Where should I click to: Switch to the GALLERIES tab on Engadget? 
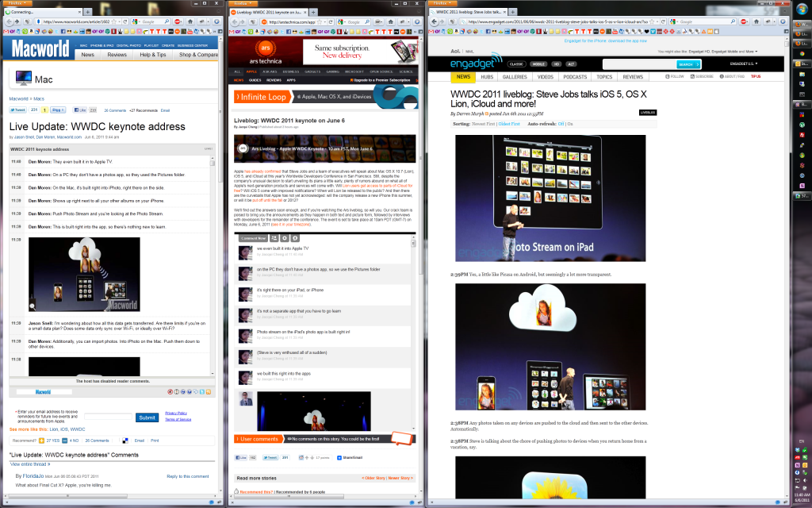click(515, 77)
